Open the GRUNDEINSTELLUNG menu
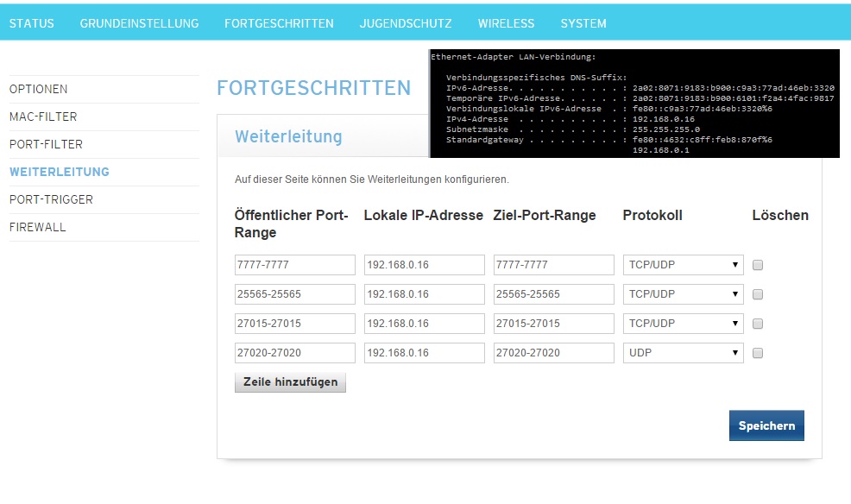The height and width of the screenshot is (504, 851). pos(139,23)
